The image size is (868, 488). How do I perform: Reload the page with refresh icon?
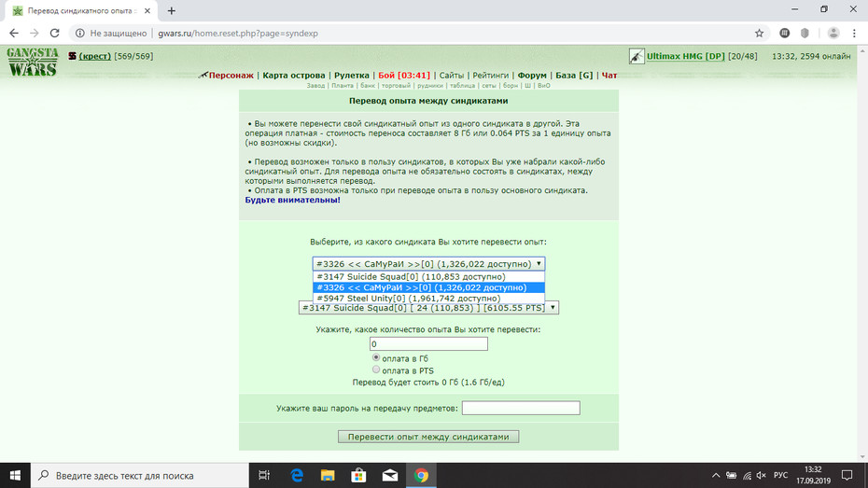point(54,34)
